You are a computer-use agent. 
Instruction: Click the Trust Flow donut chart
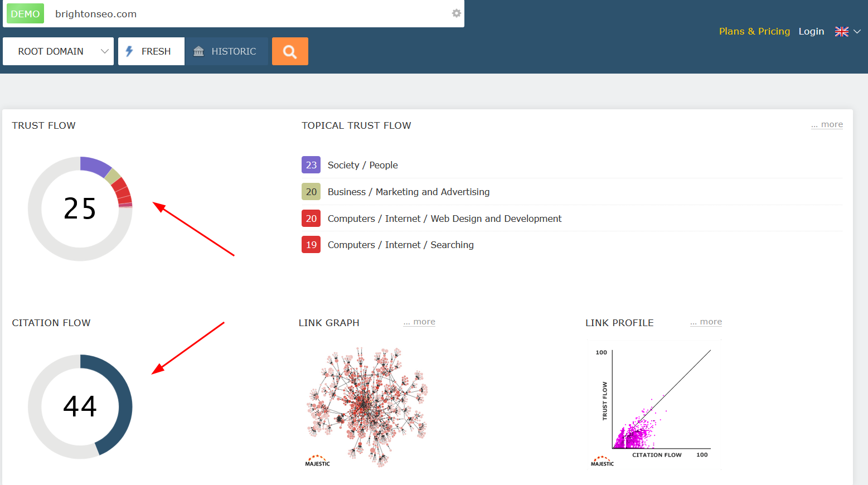pyautogui.click(x=80, y=208)
